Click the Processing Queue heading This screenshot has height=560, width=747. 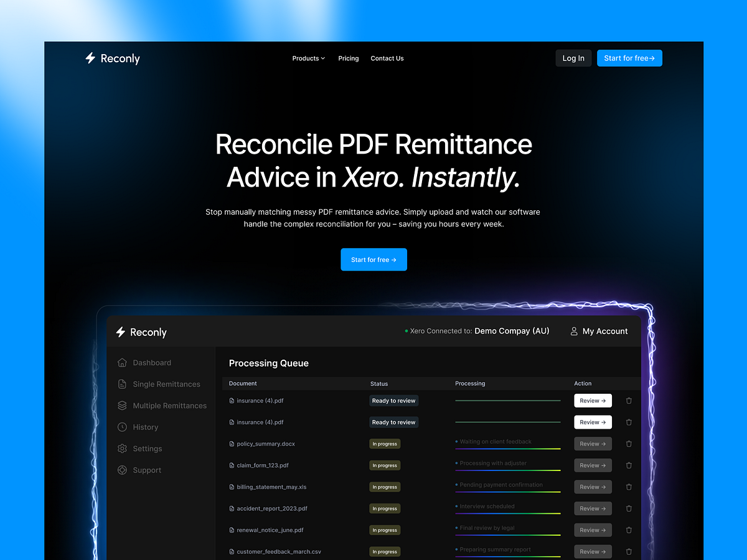(x=269, y=363)
